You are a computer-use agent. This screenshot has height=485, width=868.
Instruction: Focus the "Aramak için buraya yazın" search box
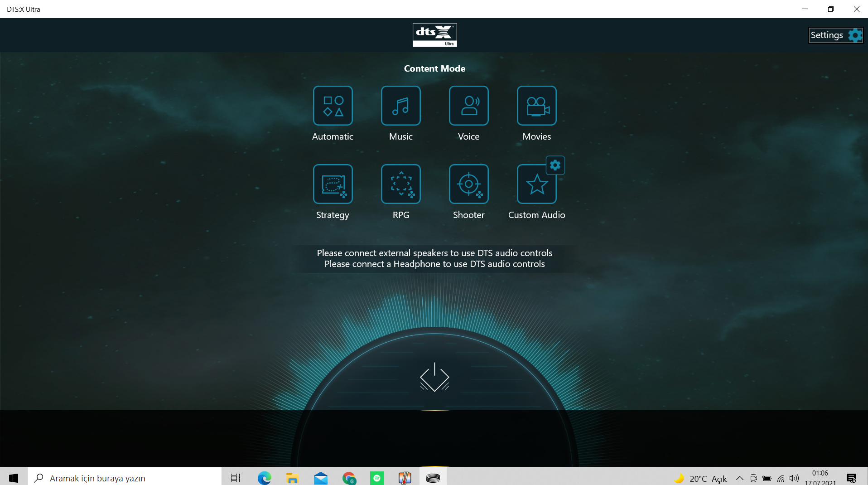125,478
